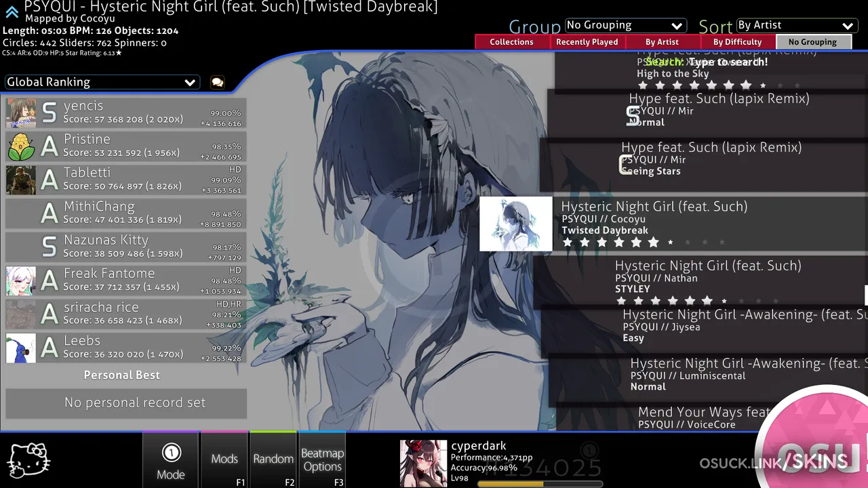This screenshot has width=868, height=488.
Task: Click yencis player avatar
Action: tap(21, 113)
